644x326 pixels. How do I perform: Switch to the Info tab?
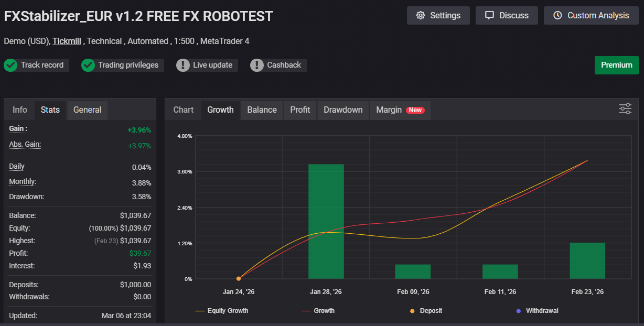pos(20,110)
